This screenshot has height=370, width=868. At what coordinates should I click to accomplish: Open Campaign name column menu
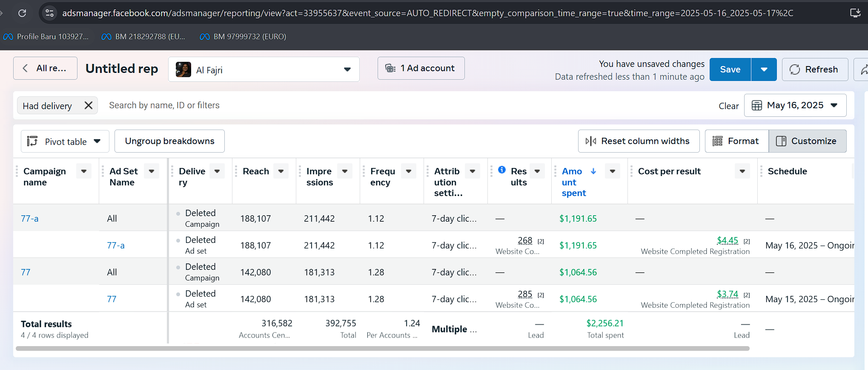(x=84, y=171)
